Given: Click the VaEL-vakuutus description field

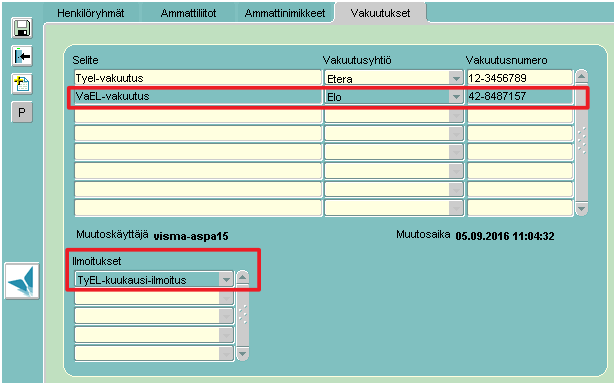Looking at the screenshot, I should pos(198,96).
